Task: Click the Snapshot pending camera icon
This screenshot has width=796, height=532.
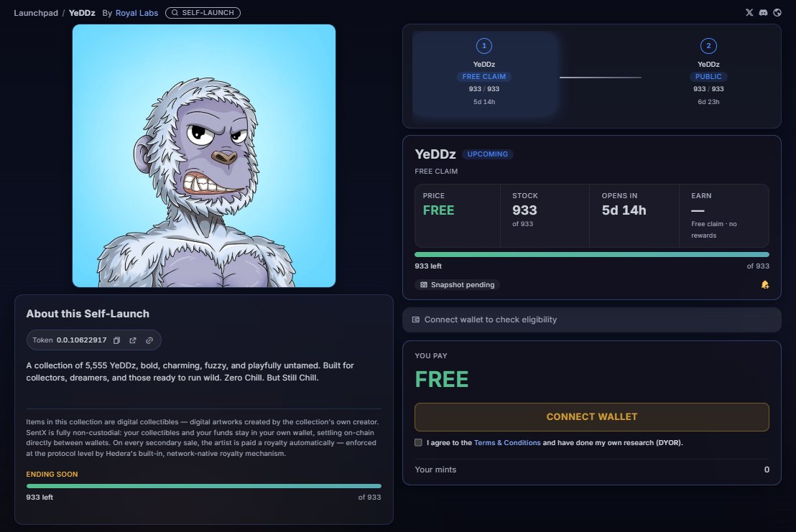Action: coord(424,285)
